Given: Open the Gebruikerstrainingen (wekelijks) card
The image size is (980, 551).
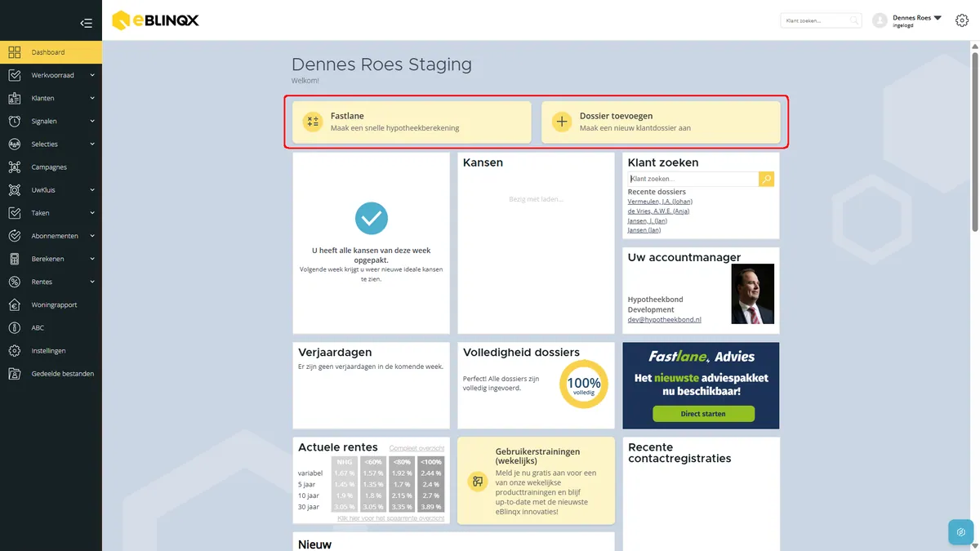Looking at the screenshot, I should tap(536, 481).
